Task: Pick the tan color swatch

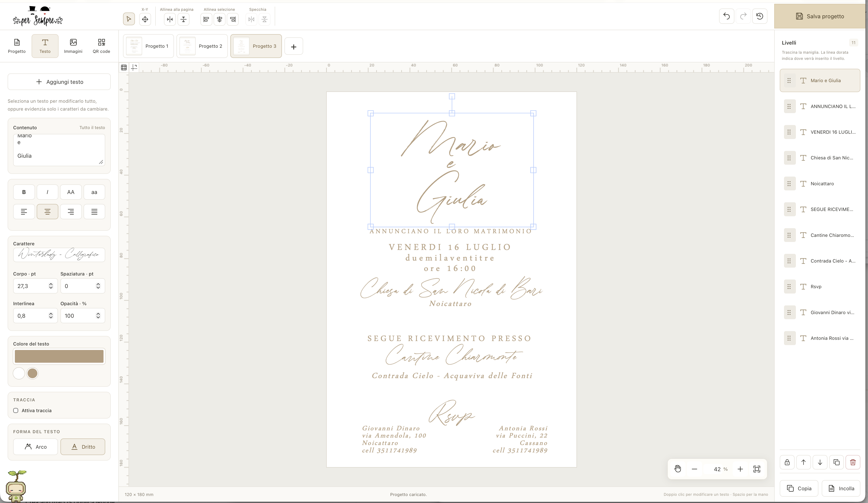Action: (x=32, y=373)
